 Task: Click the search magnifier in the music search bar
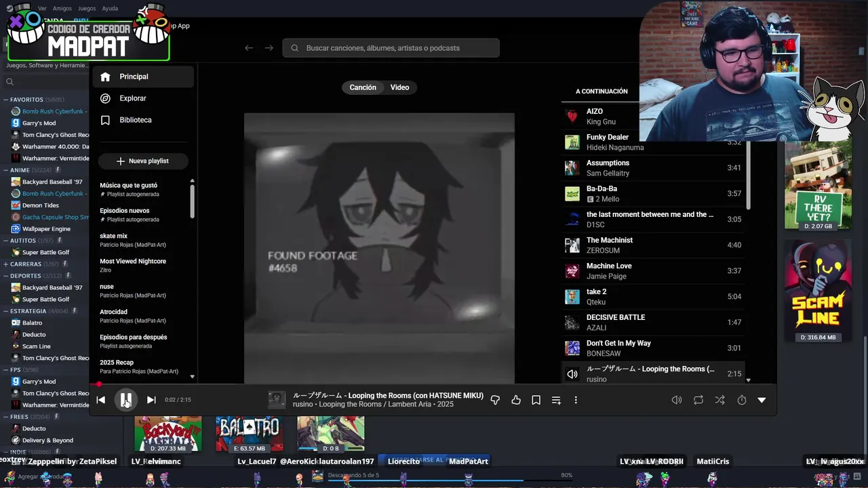(294, 48)
